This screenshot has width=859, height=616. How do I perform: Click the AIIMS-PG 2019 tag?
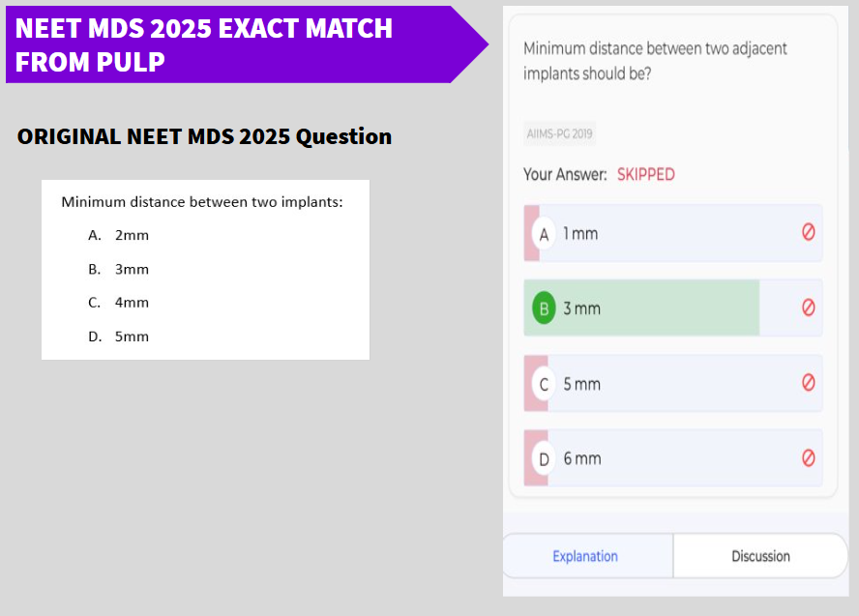coord(559,133)
